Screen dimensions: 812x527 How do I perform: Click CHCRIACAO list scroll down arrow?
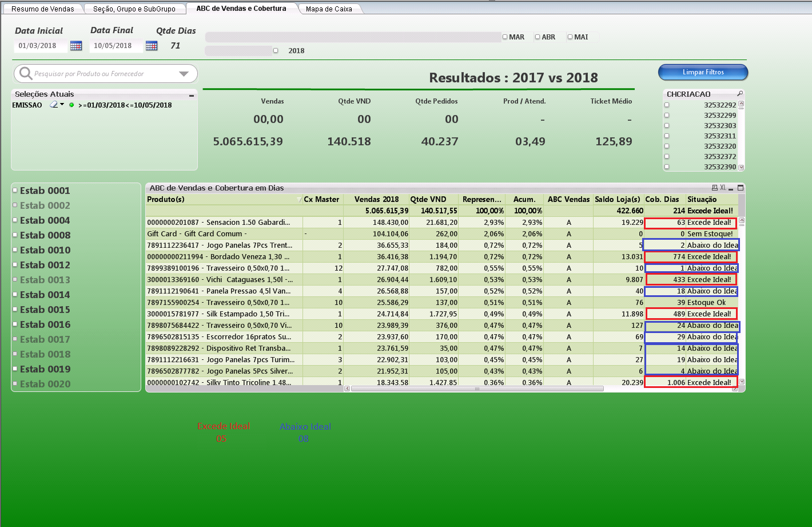tap(741, 167)
